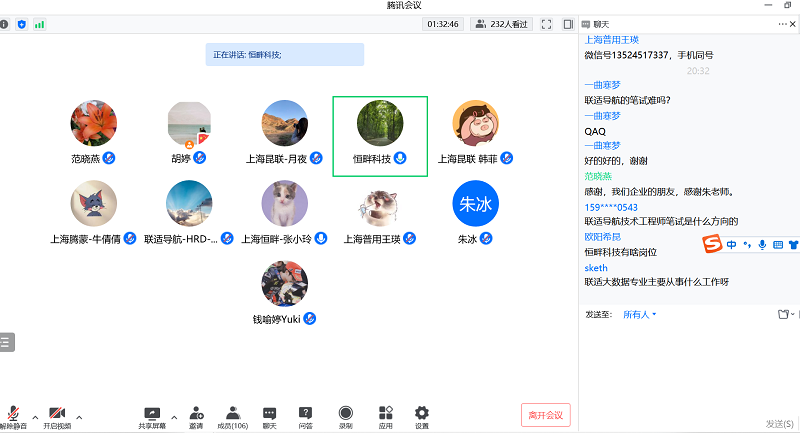Expand video options arrow beside 开启视频
This screenshot has width=800, height=433.
(x=79, y=415)
